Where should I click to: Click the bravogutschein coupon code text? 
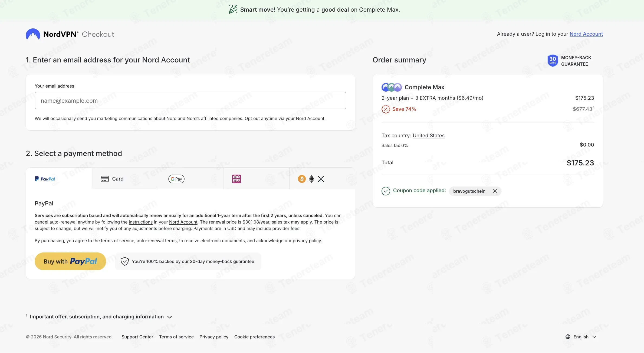[469, 191]
